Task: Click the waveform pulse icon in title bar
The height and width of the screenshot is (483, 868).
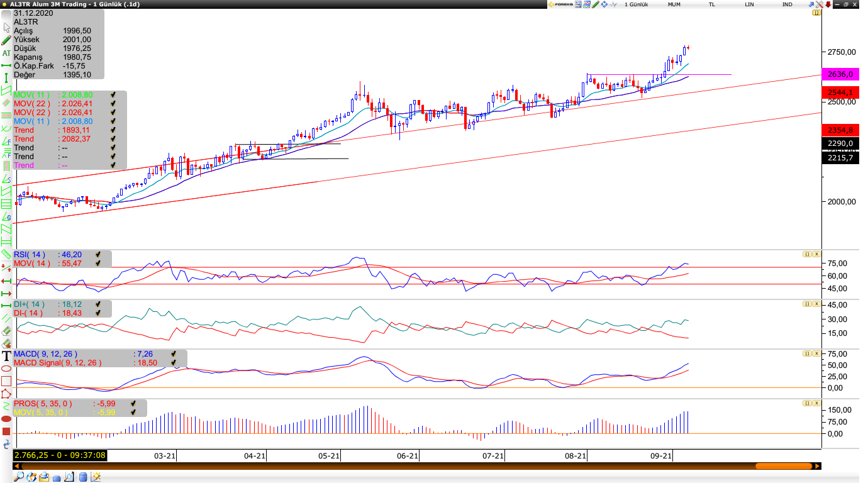Action: click(x=613, y=4)
